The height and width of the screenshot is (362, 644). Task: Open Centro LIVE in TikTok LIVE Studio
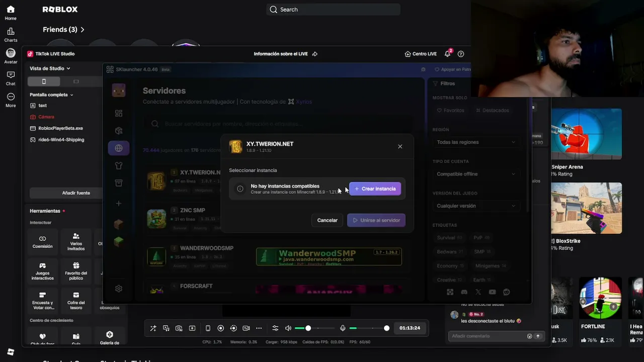coord(421,54)
